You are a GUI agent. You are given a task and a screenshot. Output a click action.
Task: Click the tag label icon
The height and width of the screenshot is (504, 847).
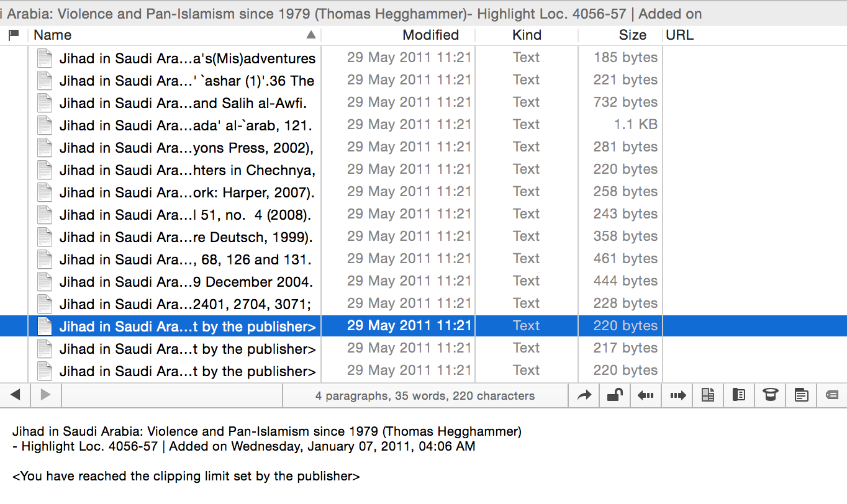click(x=832, y=395)
